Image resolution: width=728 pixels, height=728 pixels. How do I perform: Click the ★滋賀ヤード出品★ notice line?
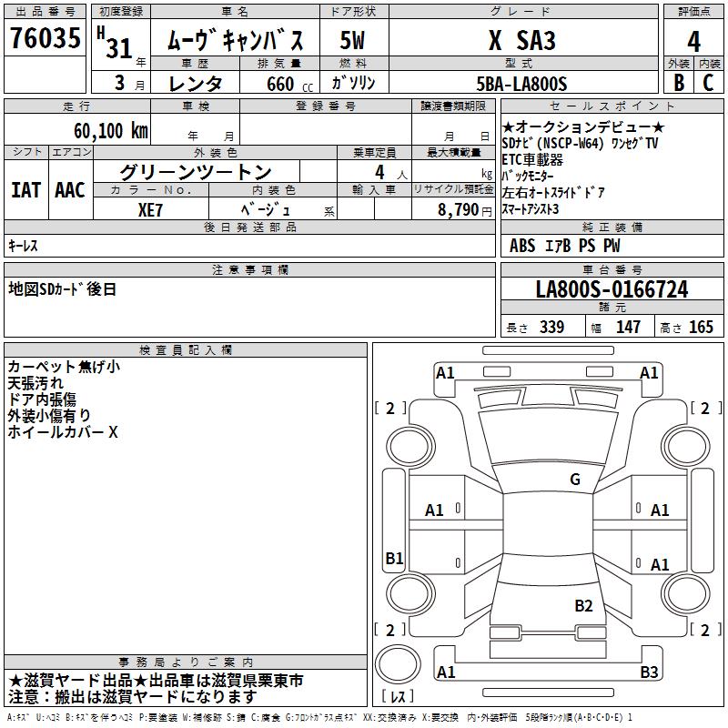pos(156,681)
